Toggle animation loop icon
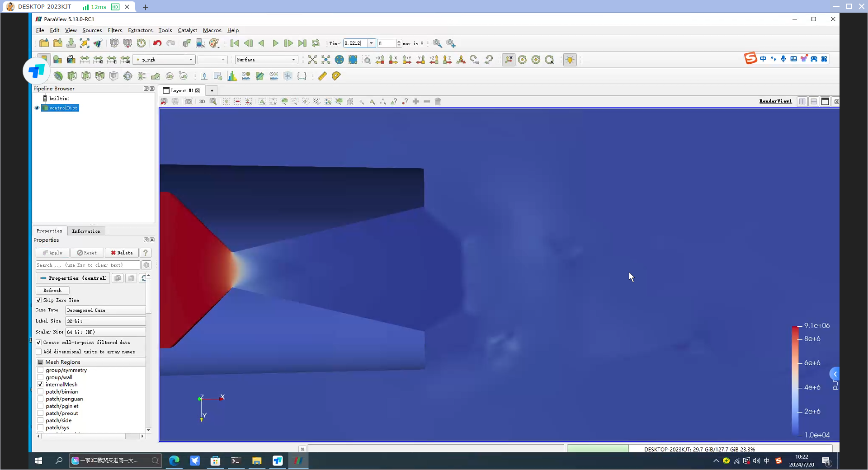 (316, 43)
